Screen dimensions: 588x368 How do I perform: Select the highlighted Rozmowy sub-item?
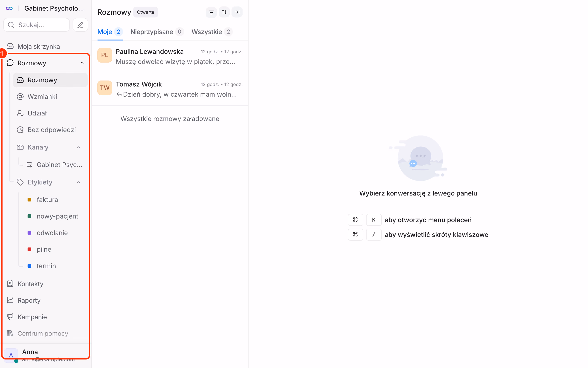[50, 80]
